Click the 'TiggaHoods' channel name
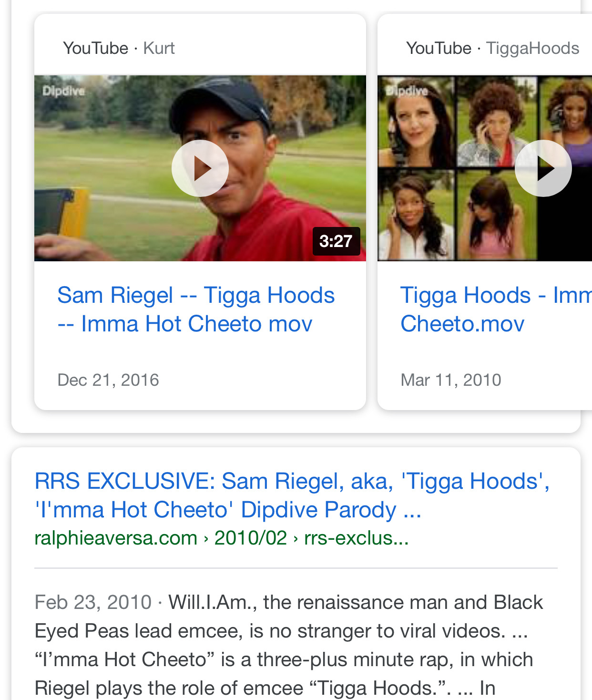 coord(532,48)
